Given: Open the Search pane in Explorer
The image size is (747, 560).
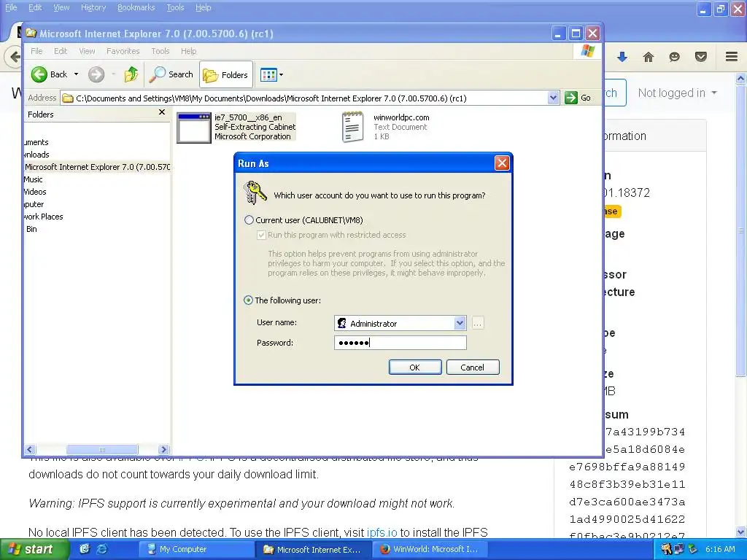Looking at the screenshot, I should click(x=171, y=74).
